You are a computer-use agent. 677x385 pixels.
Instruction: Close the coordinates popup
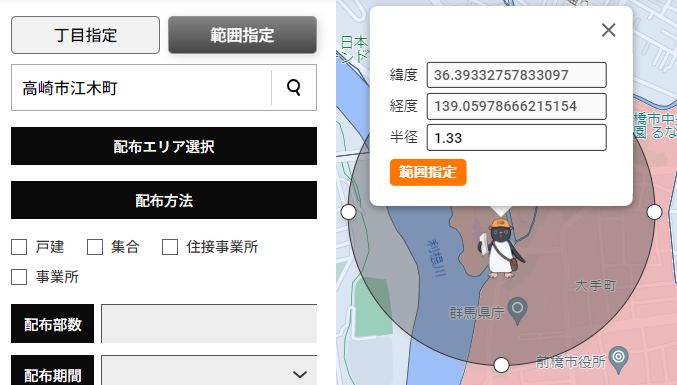point(608,30)
